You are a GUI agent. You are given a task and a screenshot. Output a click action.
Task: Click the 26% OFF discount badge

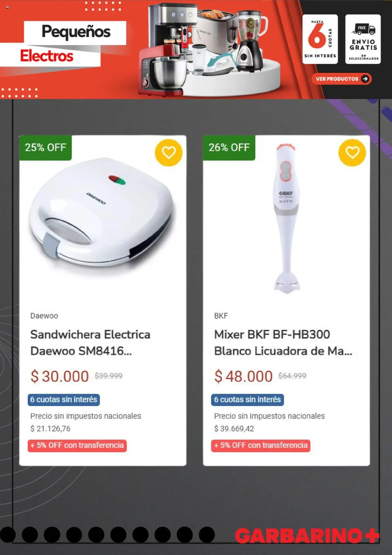coord(229,147)
